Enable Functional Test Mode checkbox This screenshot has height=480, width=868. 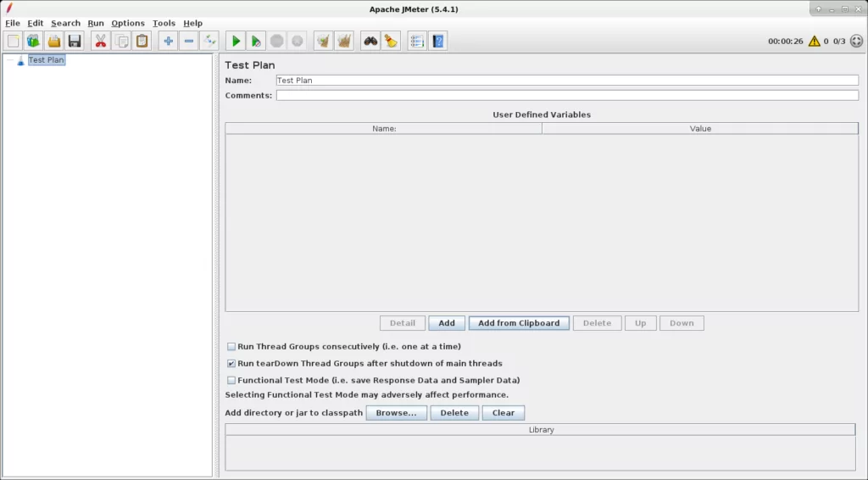(231, 380)
